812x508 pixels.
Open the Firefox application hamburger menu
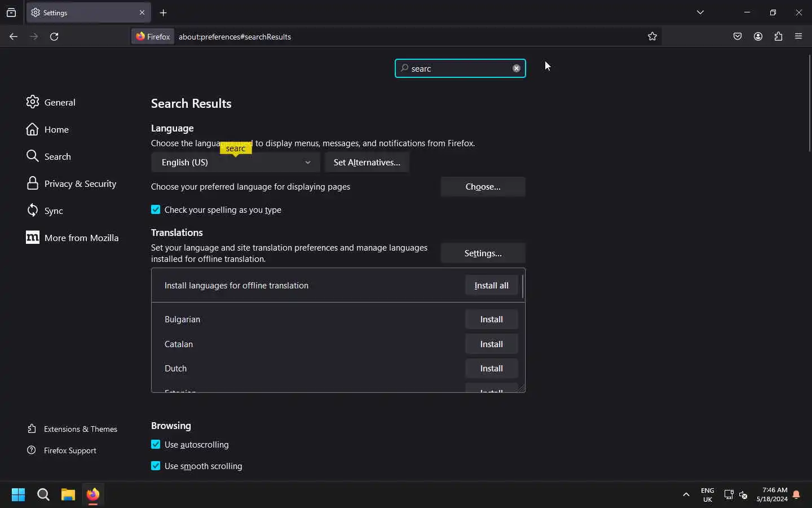click(798, 37)
